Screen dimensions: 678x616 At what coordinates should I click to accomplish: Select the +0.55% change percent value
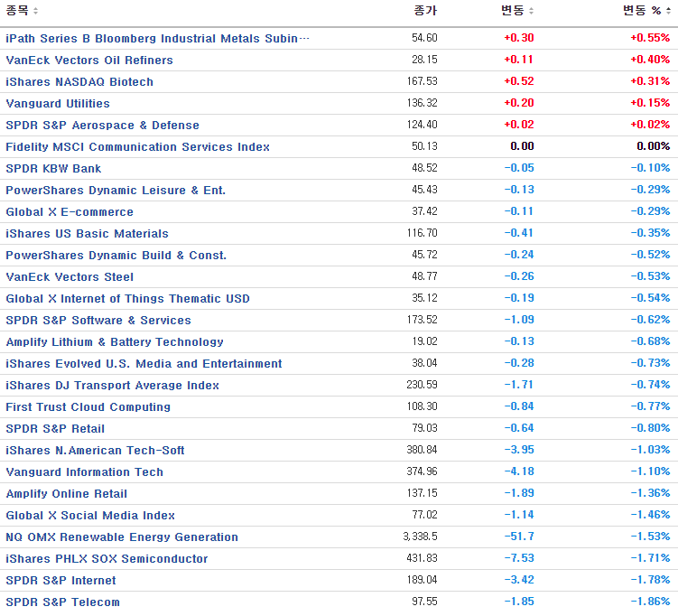650,38
